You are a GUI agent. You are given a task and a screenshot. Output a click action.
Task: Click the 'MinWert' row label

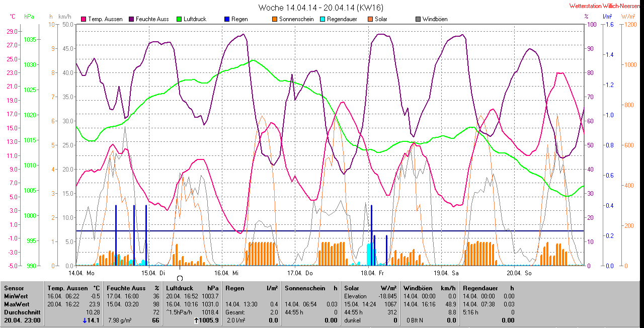[x=16, y=296]
